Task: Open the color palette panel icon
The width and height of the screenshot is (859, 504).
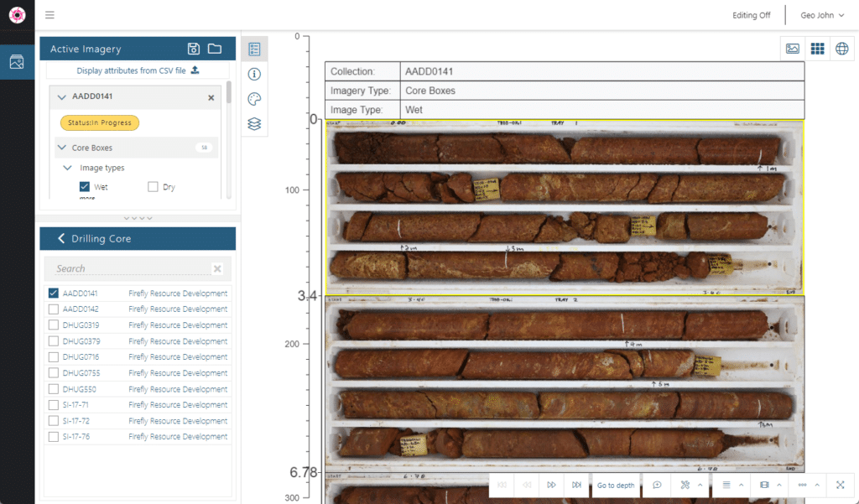Action: 254,99
